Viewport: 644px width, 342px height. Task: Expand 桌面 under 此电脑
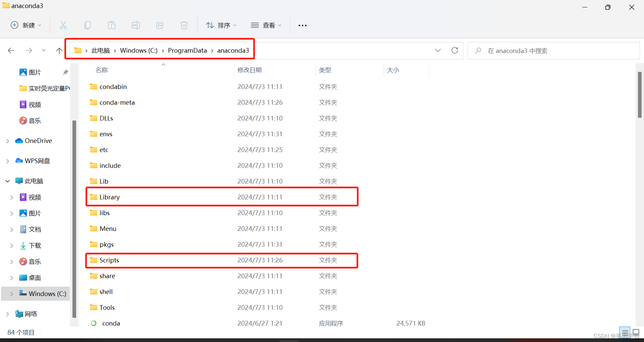pos(12,278)
